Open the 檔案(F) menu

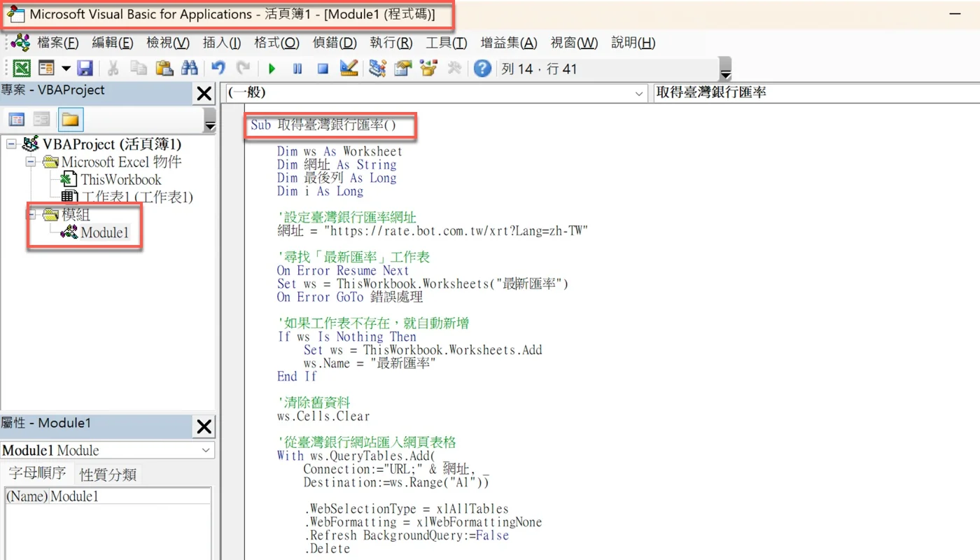pyautogui.click(x=58, y=43)
